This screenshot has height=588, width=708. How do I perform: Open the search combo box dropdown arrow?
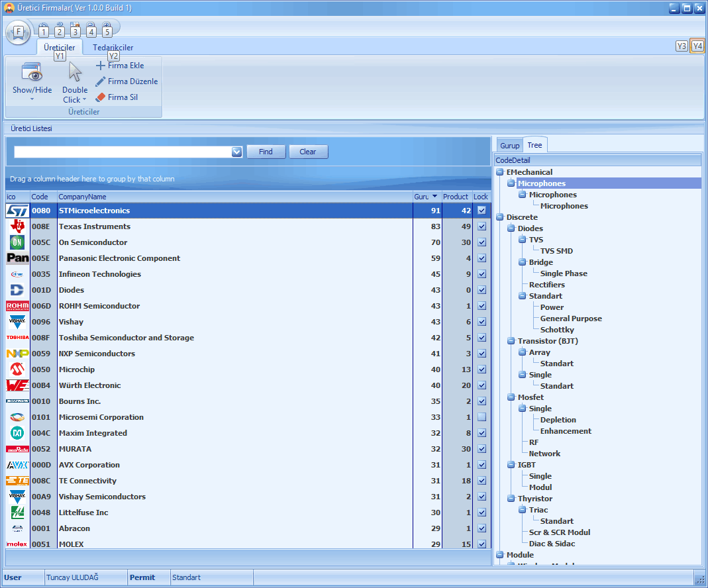pos(236,152)
